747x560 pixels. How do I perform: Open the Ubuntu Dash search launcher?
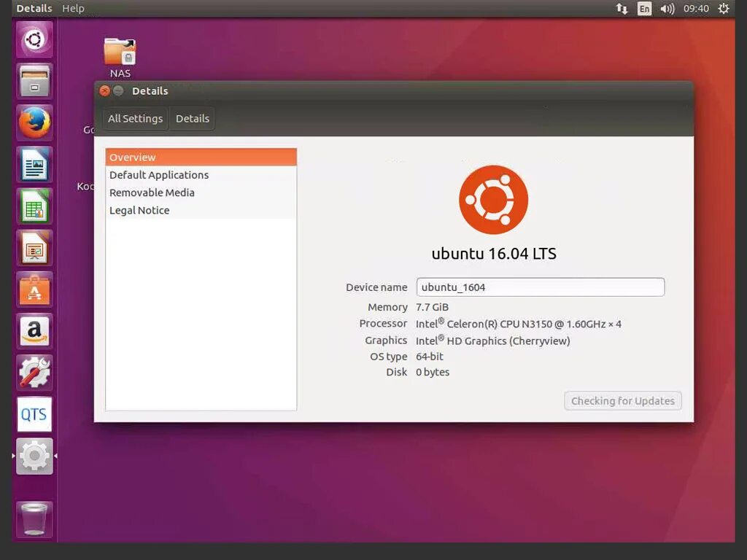(x=34, y=39)
